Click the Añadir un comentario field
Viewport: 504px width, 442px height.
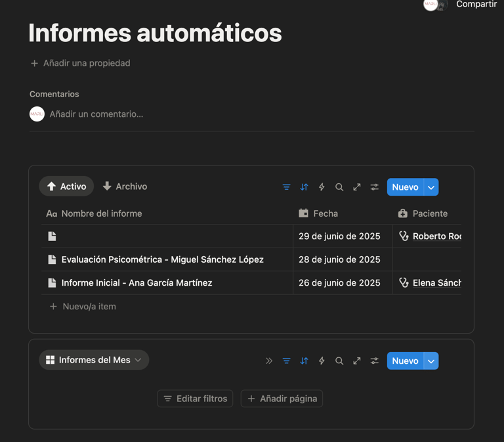[x=96, y=114]
